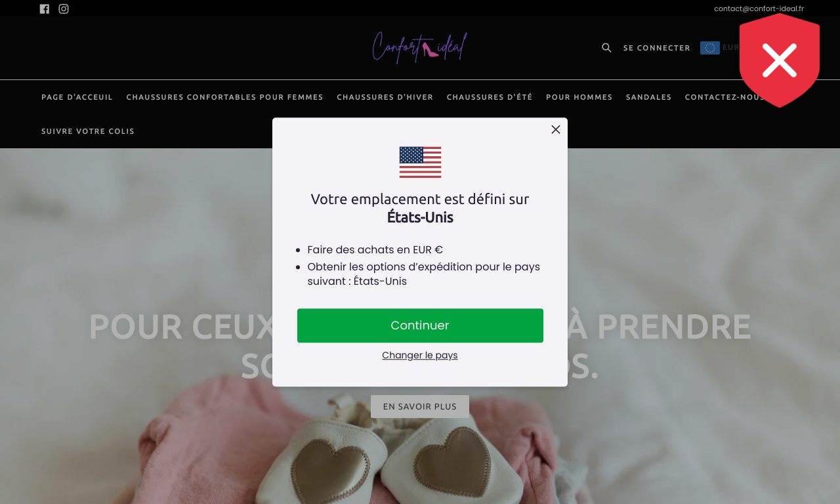This screenshot has height=504, width=840.
Task: Open the Sandales menu item
Action: point(649,97)
